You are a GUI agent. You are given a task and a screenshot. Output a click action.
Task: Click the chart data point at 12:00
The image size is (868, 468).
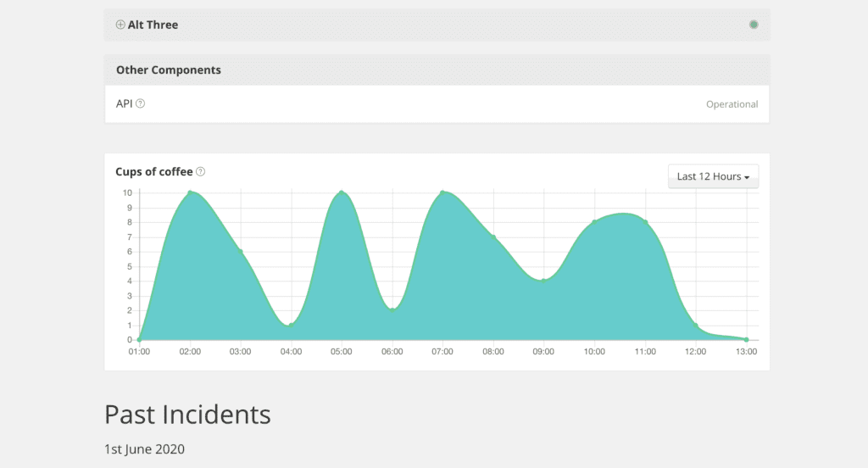(x=695, y=325)
